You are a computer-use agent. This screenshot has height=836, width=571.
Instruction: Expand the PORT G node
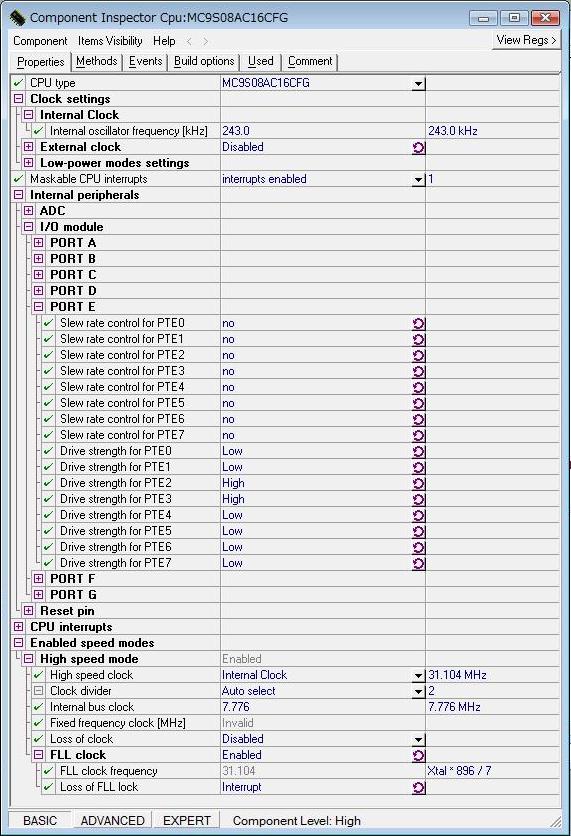[x=38, y=594]
